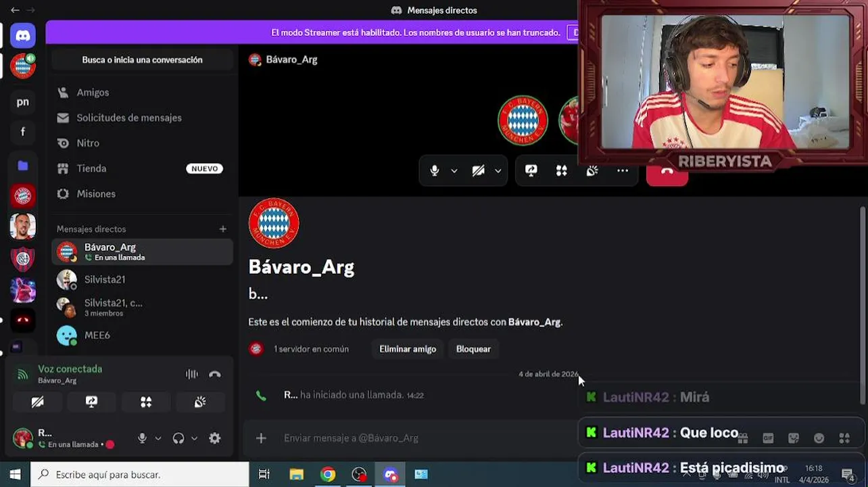
Task: Open Chrome from taskbar
Action: coord(328,474)
